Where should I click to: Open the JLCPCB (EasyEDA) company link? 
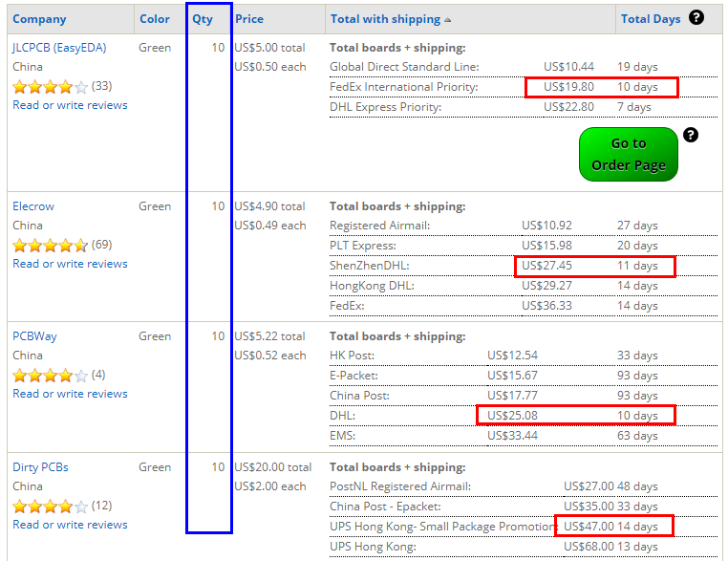click(x=59, y=48)
